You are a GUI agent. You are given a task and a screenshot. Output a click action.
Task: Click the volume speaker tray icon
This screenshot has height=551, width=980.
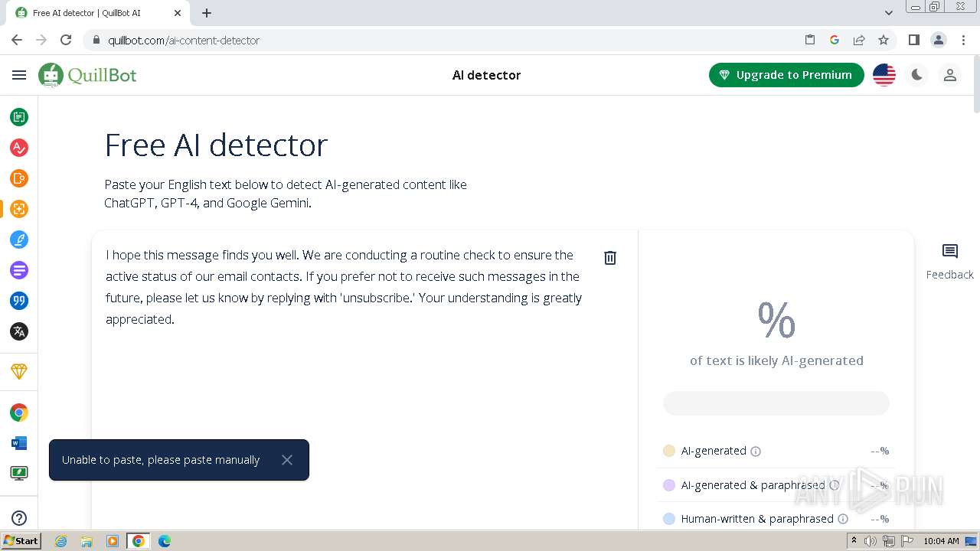[871, 541]
